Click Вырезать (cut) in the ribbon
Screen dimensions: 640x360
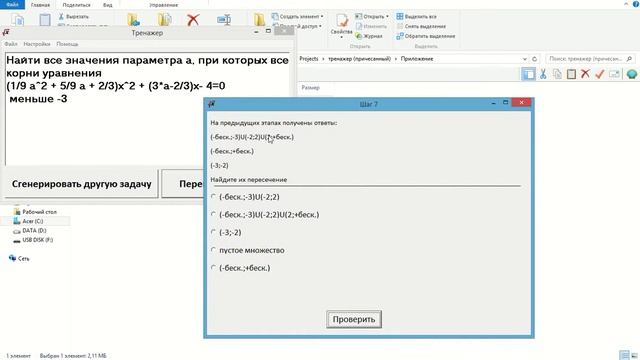[74, 16]
